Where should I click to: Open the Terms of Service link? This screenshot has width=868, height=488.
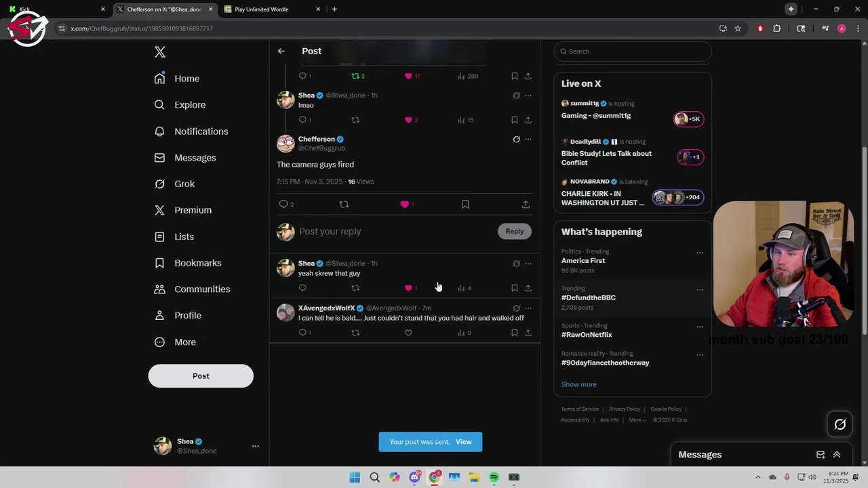[x=580, y=409]
